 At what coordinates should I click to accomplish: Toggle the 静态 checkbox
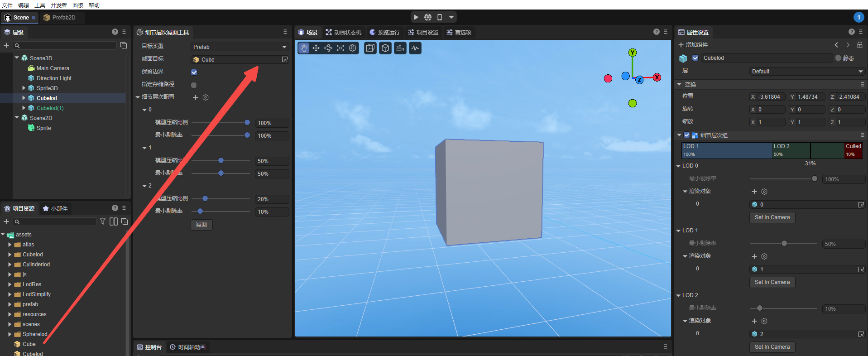click(838, 58)
